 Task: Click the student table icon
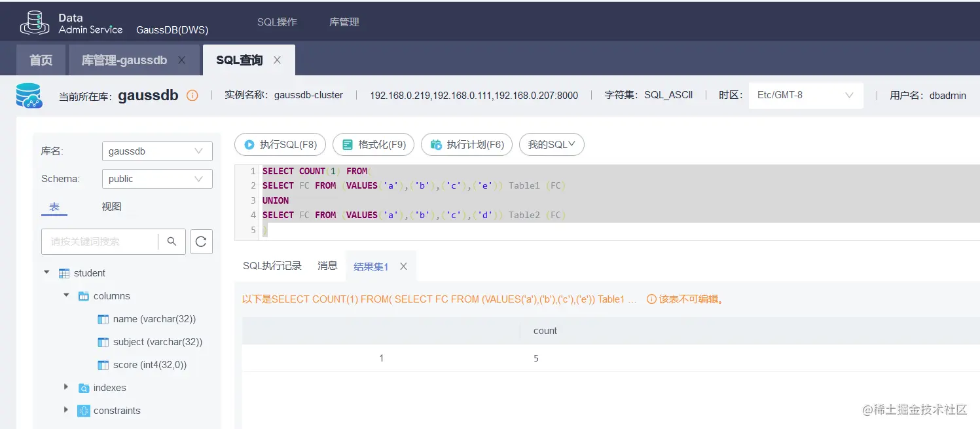click(x=64, y=273)
